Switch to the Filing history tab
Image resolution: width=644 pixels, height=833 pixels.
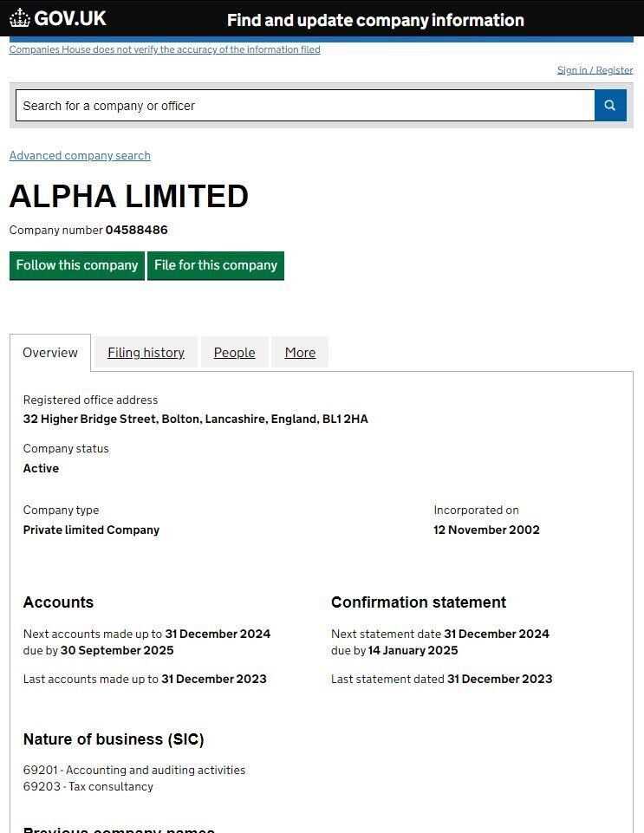coord(146,353)
